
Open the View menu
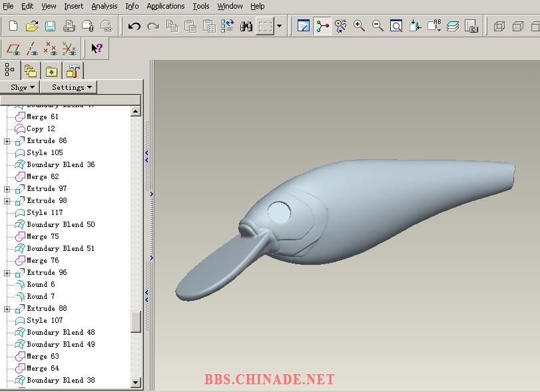click(49, 6)
